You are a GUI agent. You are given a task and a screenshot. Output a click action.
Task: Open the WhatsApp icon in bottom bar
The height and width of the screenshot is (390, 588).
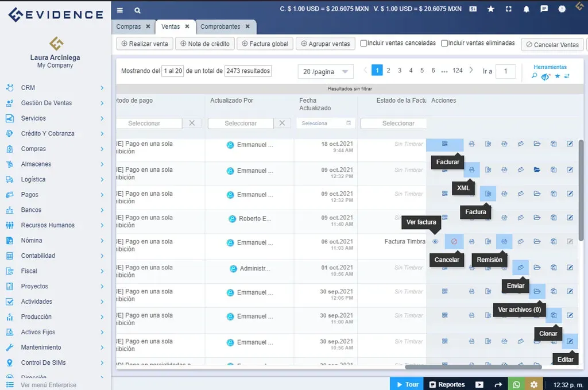(516, 384)
